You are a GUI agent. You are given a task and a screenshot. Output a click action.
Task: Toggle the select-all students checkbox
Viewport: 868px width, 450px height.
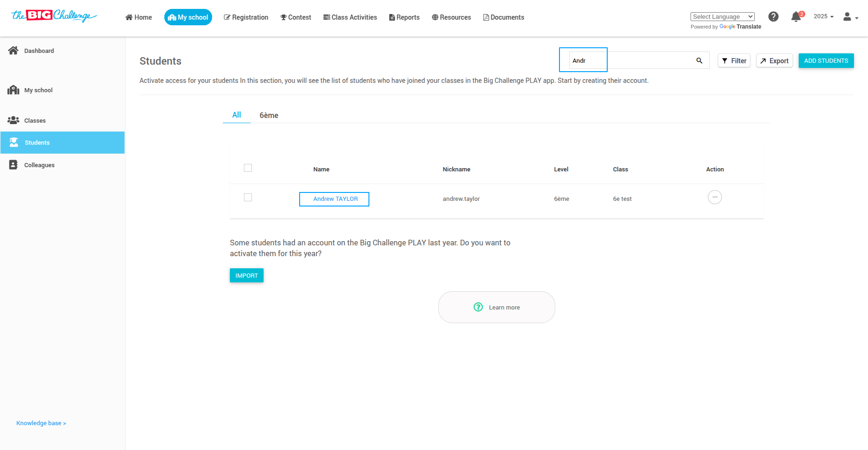(248, 168)
